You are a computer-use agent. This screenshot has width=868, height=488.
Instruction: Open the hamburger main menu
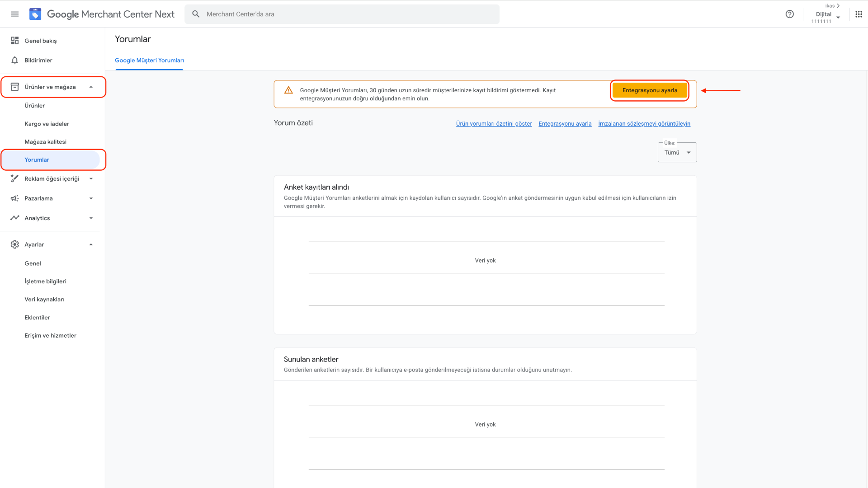(15, 14)
